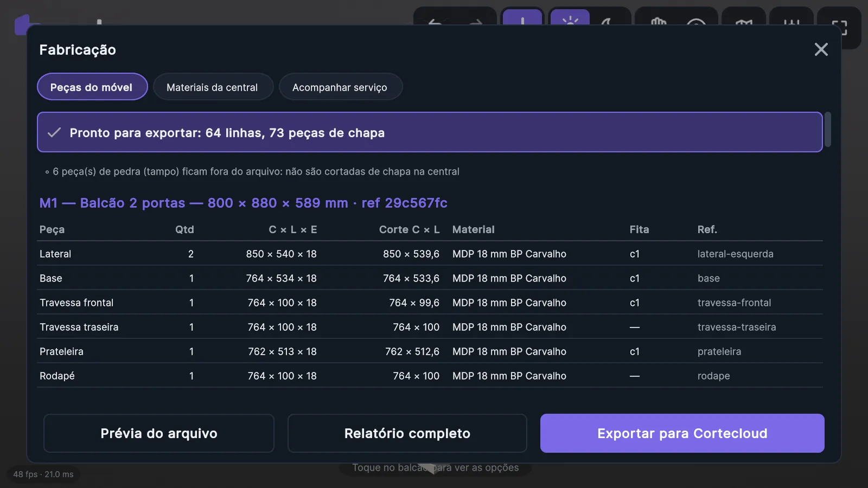Click the 'Corte C × L' column header
The height and width of the screenshot is (488, 868).
pos(409,229)
